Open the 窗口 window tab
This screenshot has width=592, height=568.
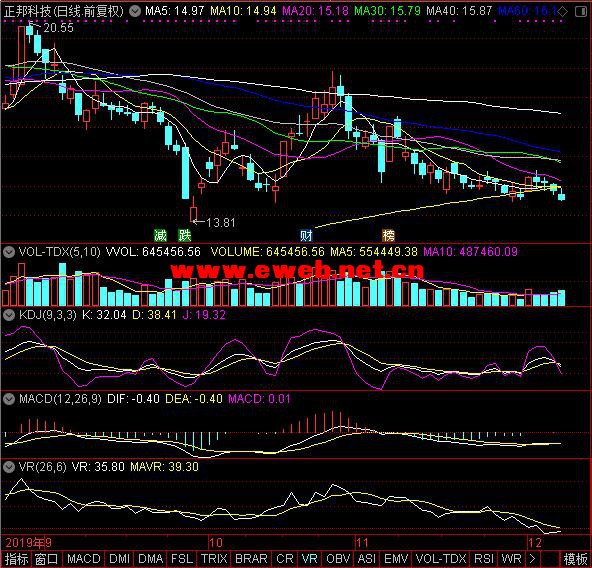(46, 559)
